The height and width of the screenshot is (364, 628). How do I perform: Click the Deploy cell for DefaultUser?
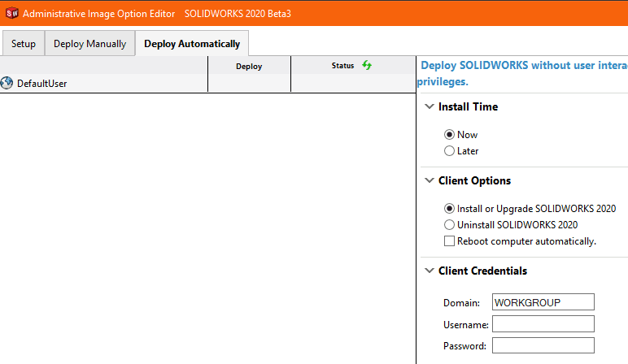[249, 83]
